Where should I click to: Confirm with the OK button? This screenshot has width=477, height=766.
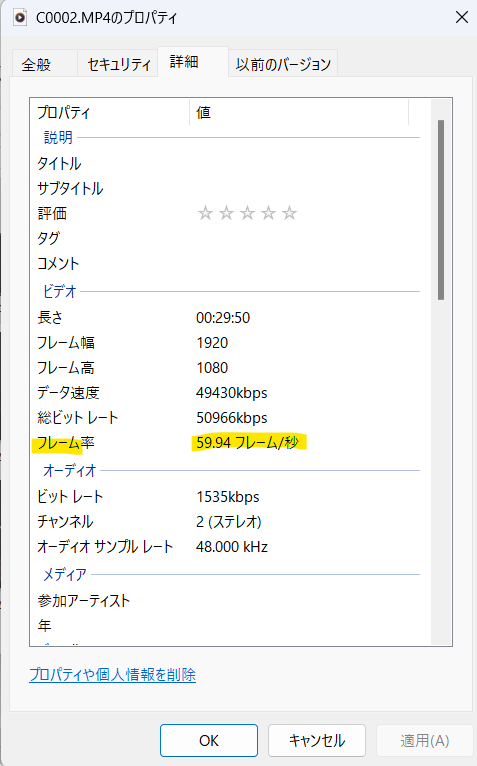point(209,741)
